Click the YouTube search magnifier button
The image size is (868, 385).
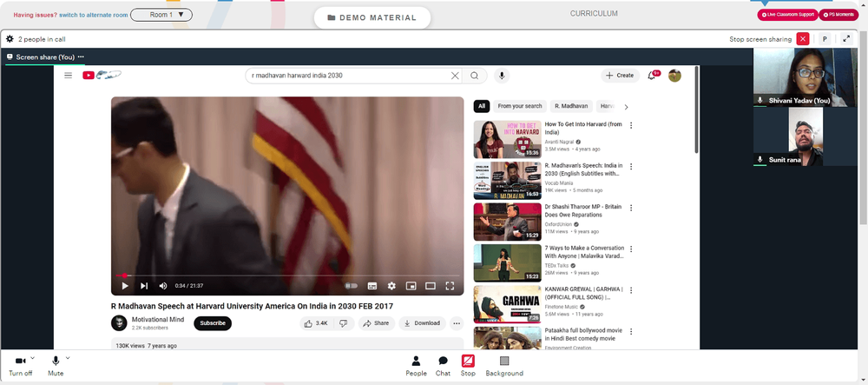[475, 76]
